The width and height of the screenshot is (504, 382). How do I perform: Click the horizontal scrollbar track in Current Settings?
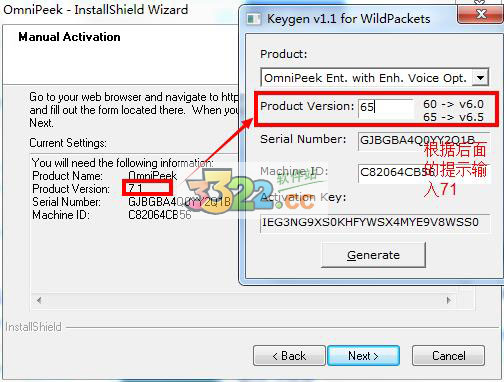click(243, 300)
